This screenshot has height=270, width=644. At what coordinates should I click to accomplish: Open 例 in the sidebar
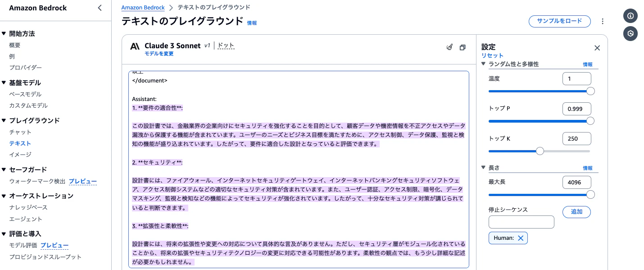coord(12,56)
